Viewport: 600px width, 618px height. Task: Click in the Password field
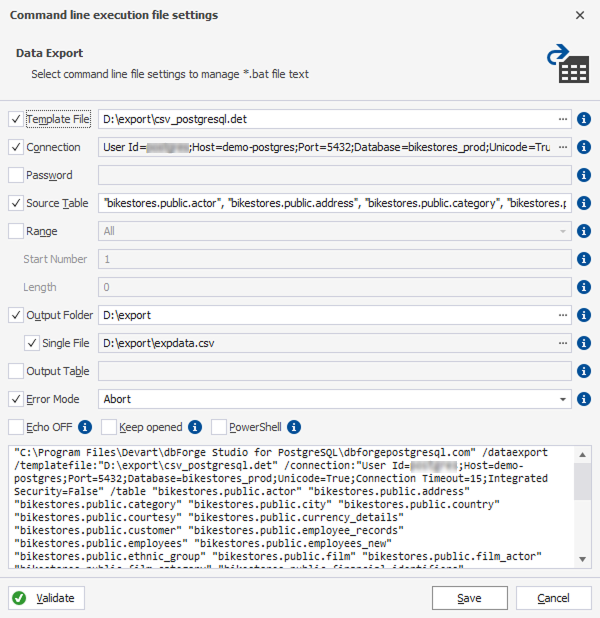tap(335, 175)
